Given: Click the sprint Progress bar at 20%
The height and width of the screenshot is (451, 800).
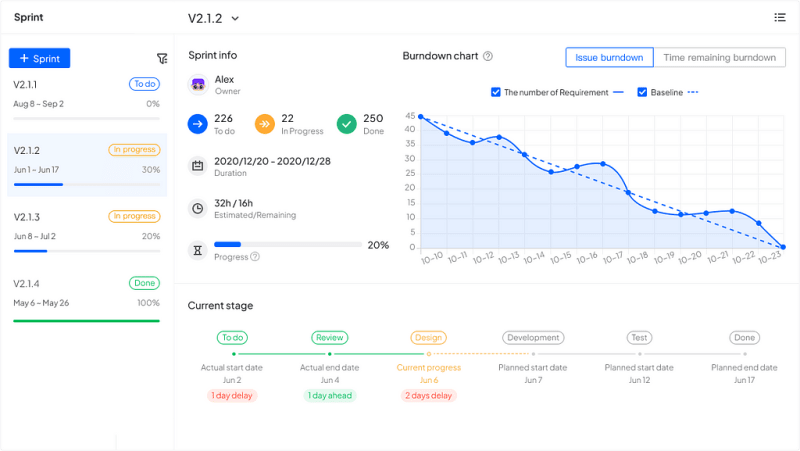Looking at the screenshot, I should [288, 244].
